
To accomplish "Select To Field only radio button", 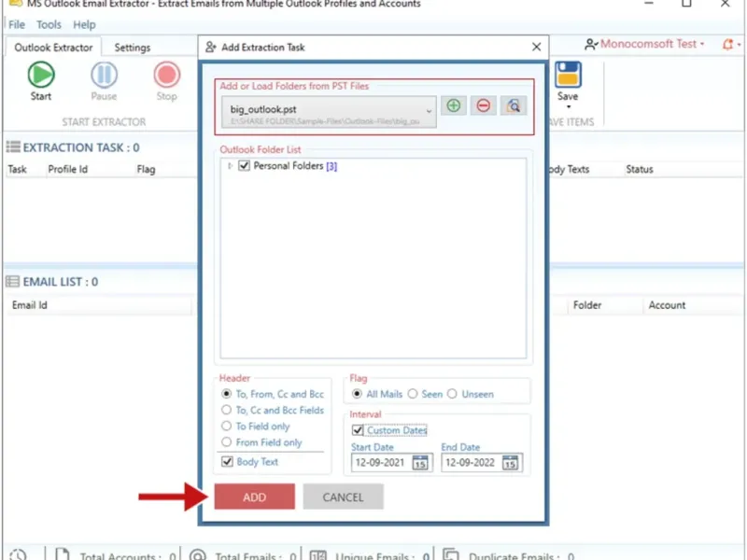I will (226, 426).
